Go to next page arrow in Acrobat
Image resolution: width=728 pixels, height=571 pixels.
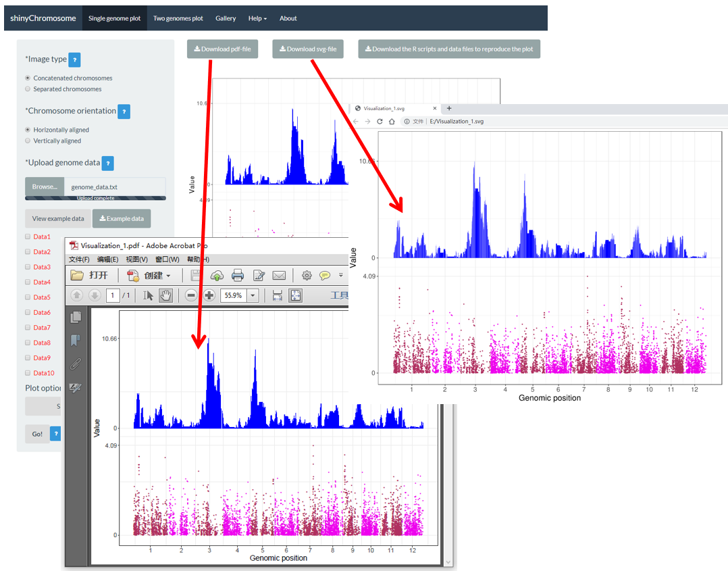pyautogui.click(x=95, y=295)
